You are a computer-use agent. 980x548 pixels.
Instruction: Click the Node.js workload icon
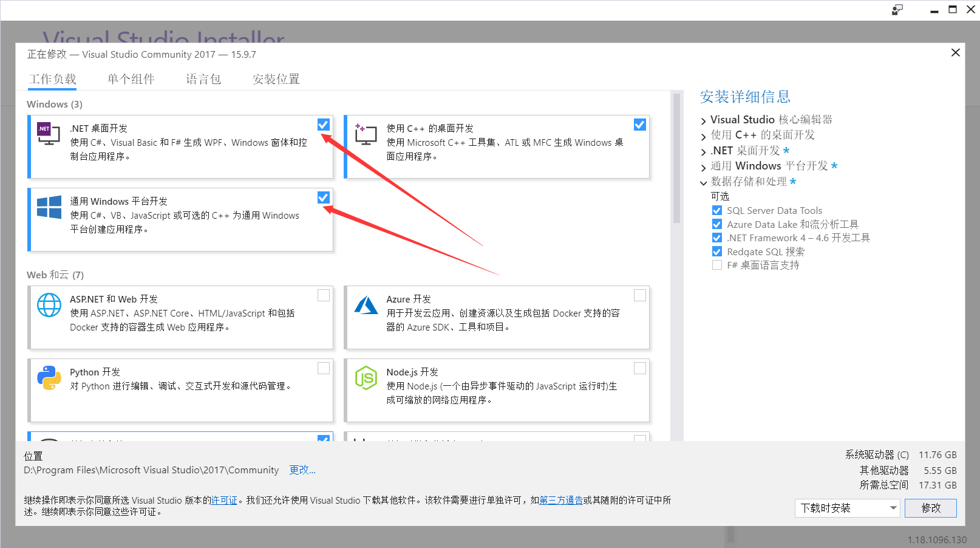click(x=366, y=378)
